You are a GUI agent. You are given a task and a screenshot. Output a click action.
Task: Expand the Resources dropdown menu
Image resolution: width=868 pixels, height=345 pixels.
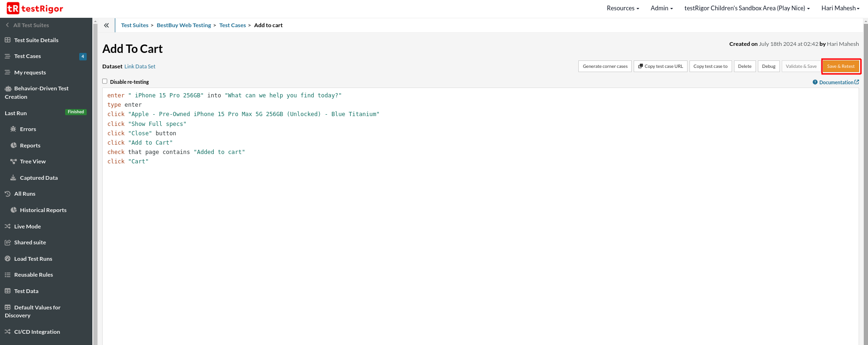pos(622,8)
